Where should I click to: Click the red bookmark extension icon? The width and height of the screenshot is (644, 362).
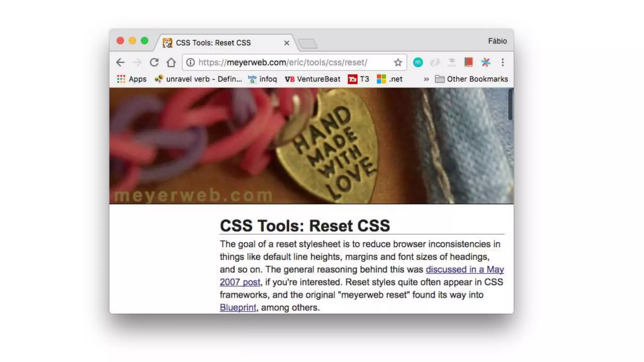[469, 62]
